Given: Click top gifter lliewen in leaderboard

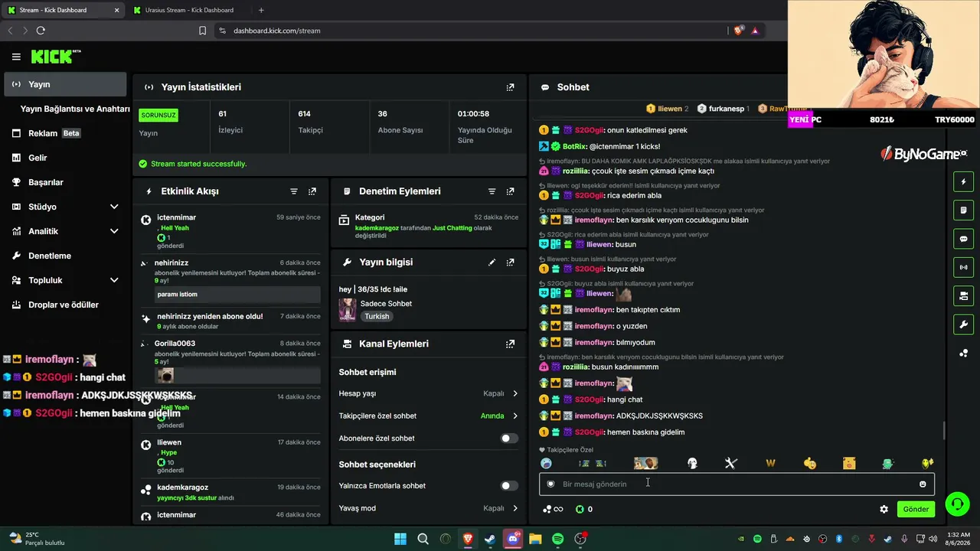Looking at the screenshot, I should (x=667, y=109).
